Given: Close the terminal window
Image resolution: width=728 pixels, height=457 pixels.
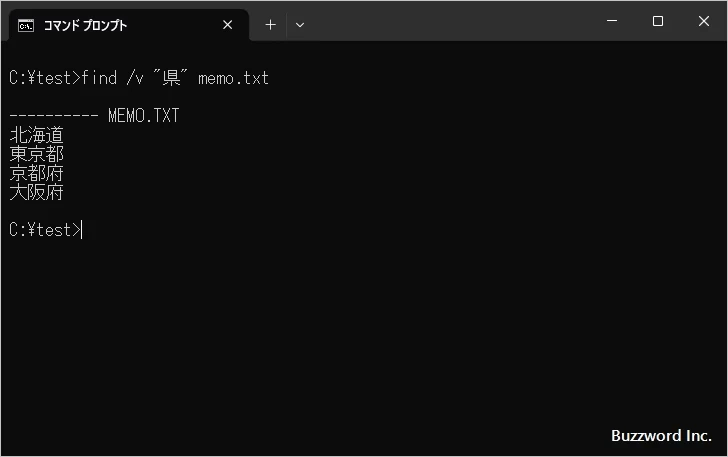Looking at the screenshot, I should click(x=703, y=21).
